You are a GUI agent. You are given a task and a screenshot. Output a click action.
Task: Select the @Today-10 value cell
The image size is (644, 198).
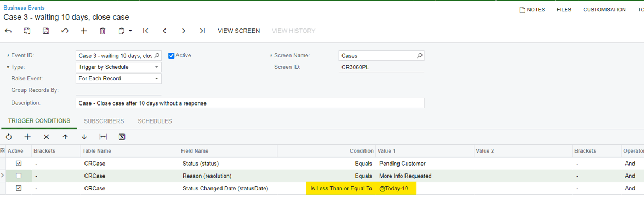coord(425,189)
